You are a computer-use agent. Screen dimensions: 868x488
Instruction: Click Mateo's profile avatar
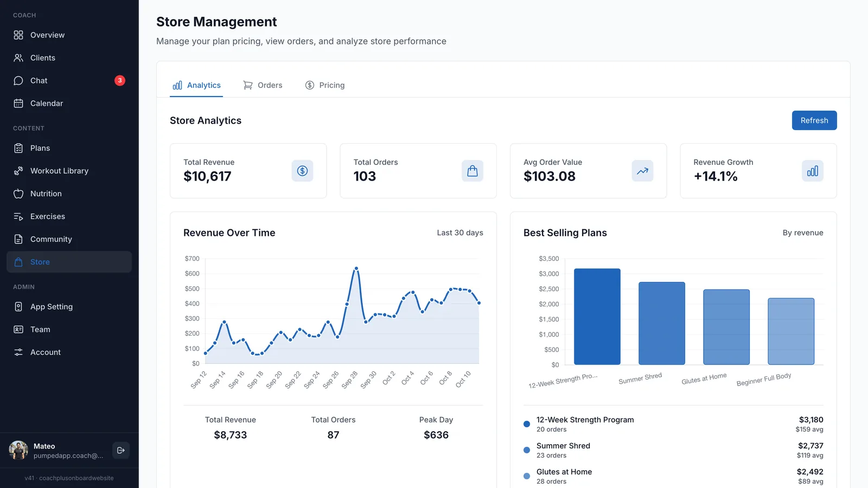[18, 450]
